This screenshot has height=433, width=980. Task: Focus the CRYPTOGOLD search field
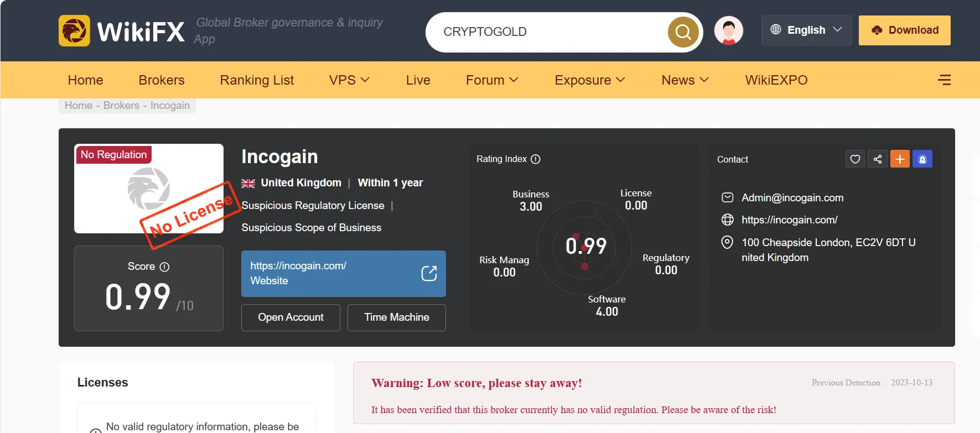pyautogui.click(x=553, y=32)
